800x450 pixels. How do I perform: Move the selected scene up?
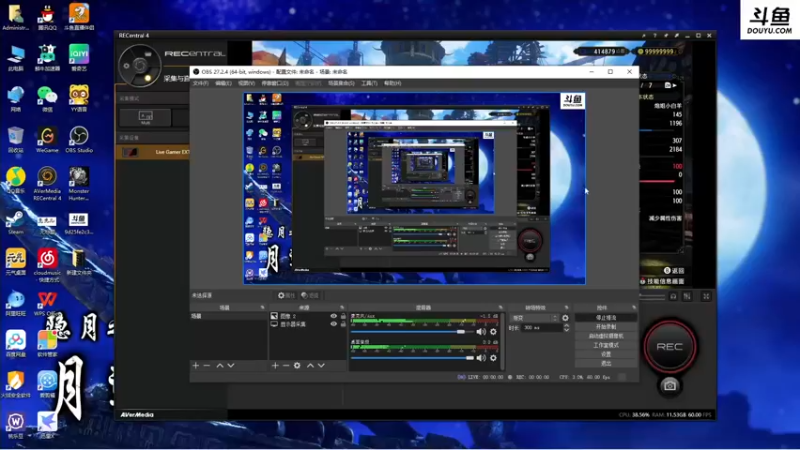(x=220, y=365)
